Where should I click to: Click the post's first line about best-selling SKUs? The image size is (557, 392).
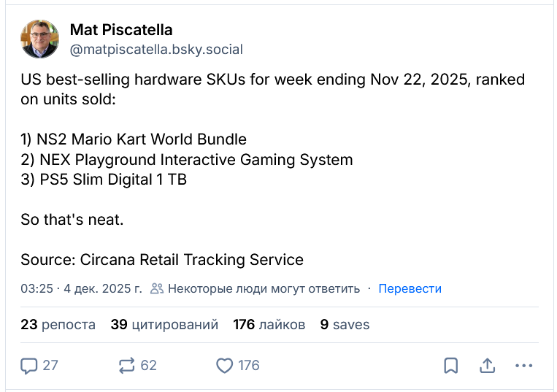272,80
